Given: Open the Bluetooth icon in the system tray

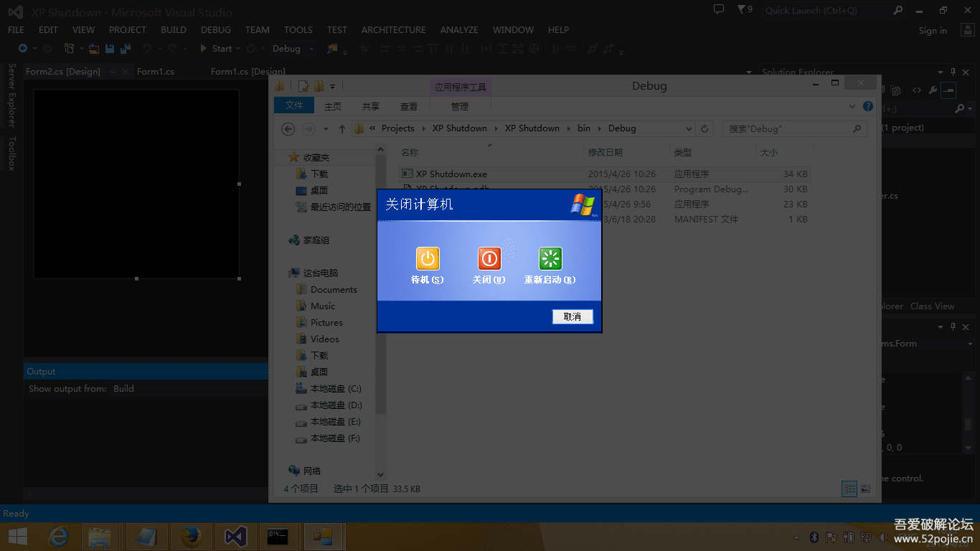Looking at the screenshot, I should 814,536.
